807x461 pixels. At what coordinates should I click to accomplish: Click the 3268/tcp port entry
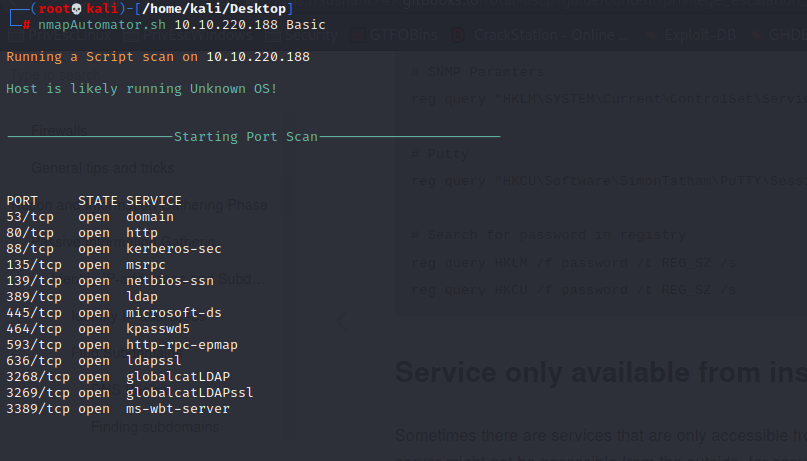38,377
